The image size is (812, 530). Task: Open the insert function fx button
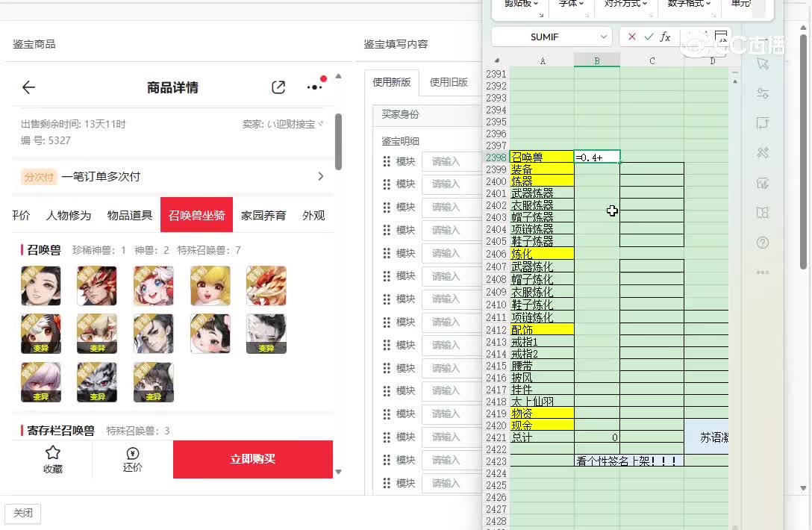click(665, 37)
